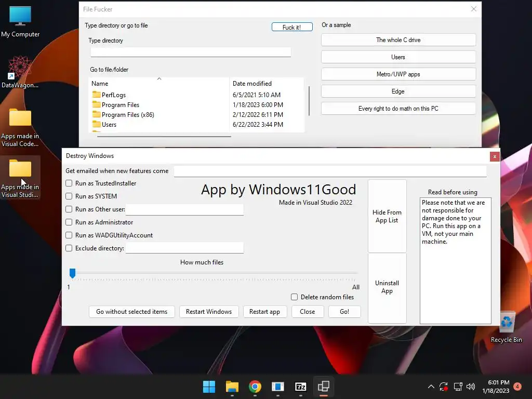Click the Other user name field
This screenshot has height=399, width=532.
pyautogui.click(x=184, y=209)
